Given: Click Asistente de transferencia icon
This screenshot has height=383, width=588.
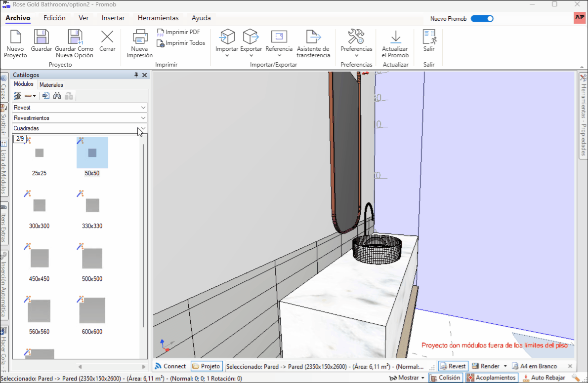Looking at the screenshot, I should (x=313, y=38).
